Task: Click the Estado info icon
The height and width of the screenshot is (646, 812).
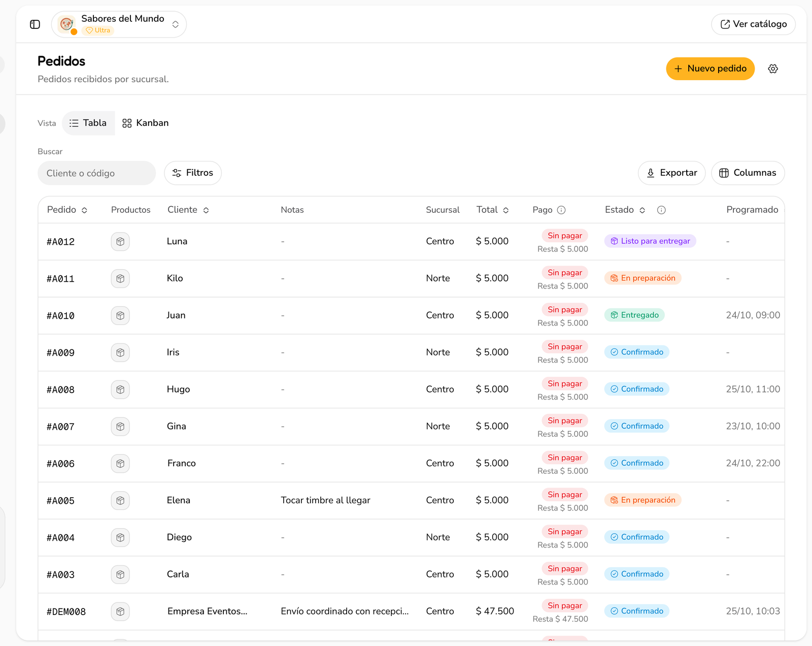Action: (x=661, y=210)
